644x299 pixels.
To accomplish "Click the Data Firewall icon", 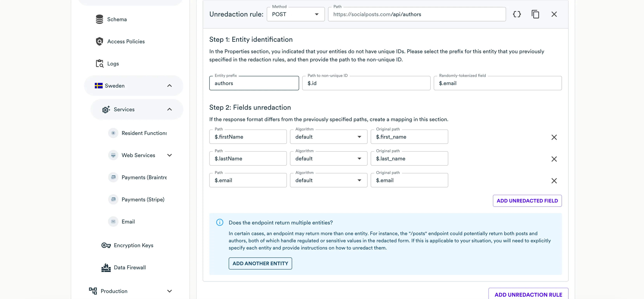I will (x=106, y=268).
